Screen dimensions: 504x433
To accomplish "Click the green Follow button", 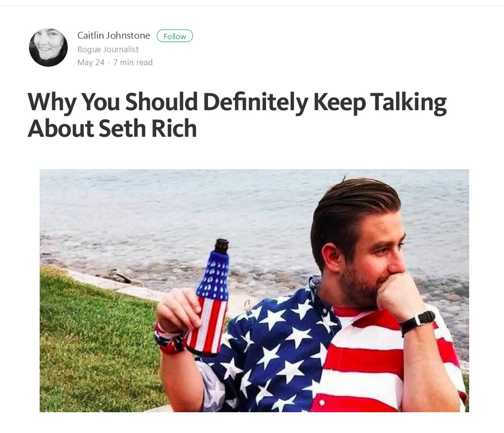I will coord(175,36).
